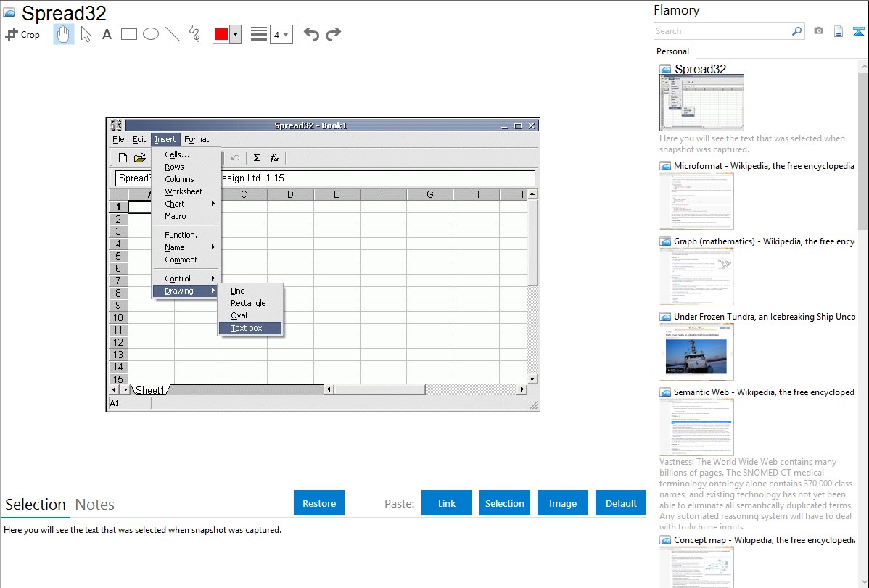Open the Edit menu in Spread32
Screen dimensions: 869x588
[139, 140]
